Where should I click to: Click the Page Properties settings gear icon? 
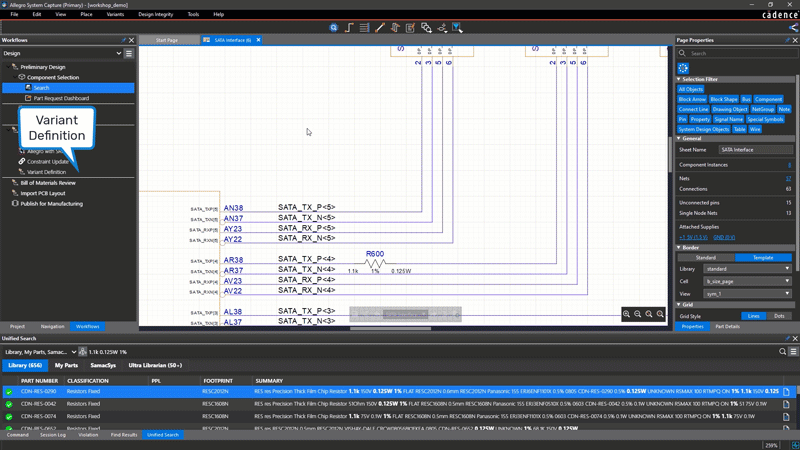coord(683,68)
